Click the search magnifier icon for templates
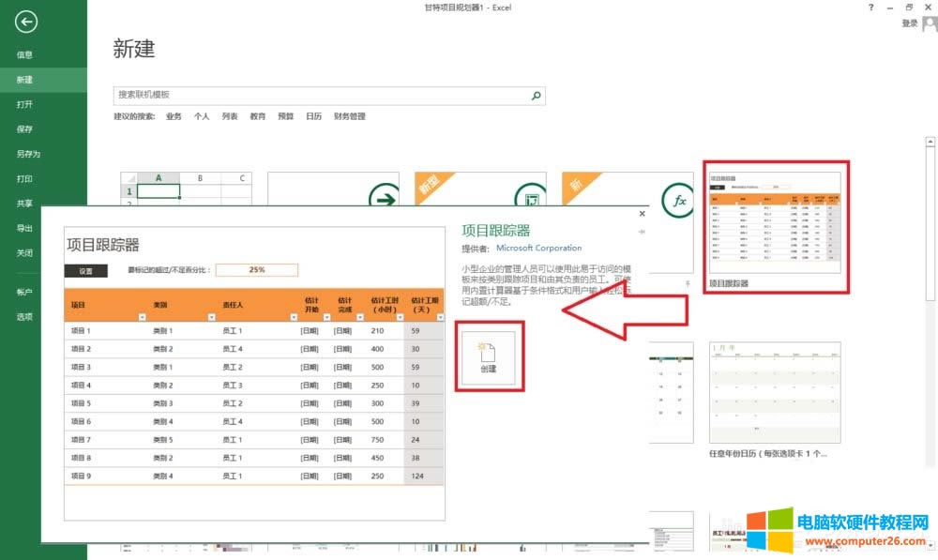The height and width of the screenshot is (560, 938). pyautogui.click(x=536, y=96)
